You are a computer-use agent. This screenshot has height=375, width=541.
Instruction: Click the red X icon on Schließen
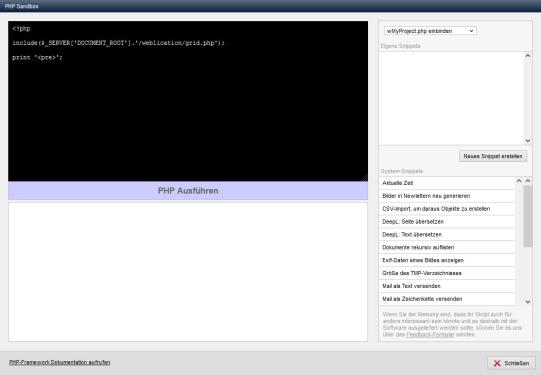pos(497,363)
